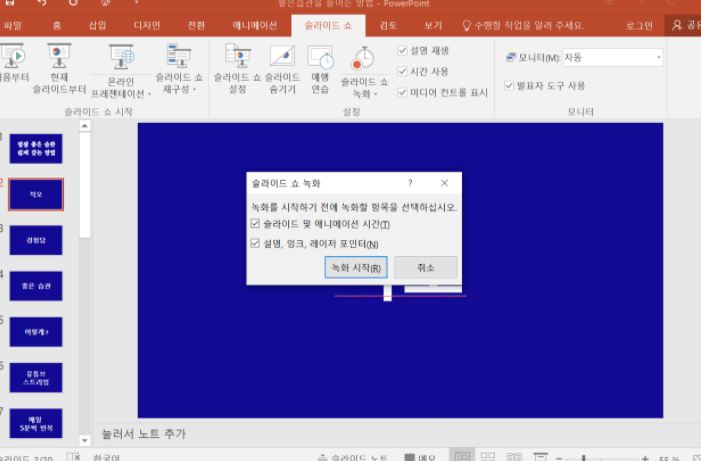This screenshot has width=701, height=461.
Task: Click the 공유 share person icon
Action: 677,25
